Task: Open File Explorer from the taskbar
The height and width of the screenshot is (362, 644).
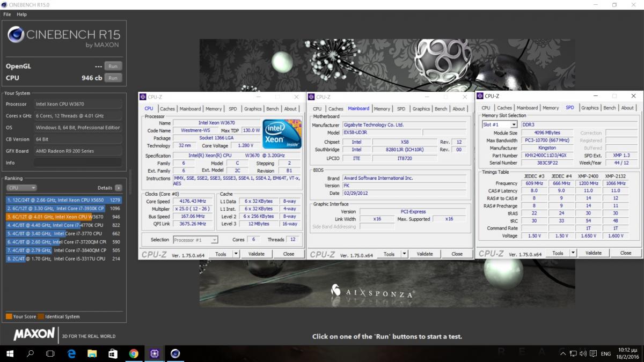Action: pos(92,353)
